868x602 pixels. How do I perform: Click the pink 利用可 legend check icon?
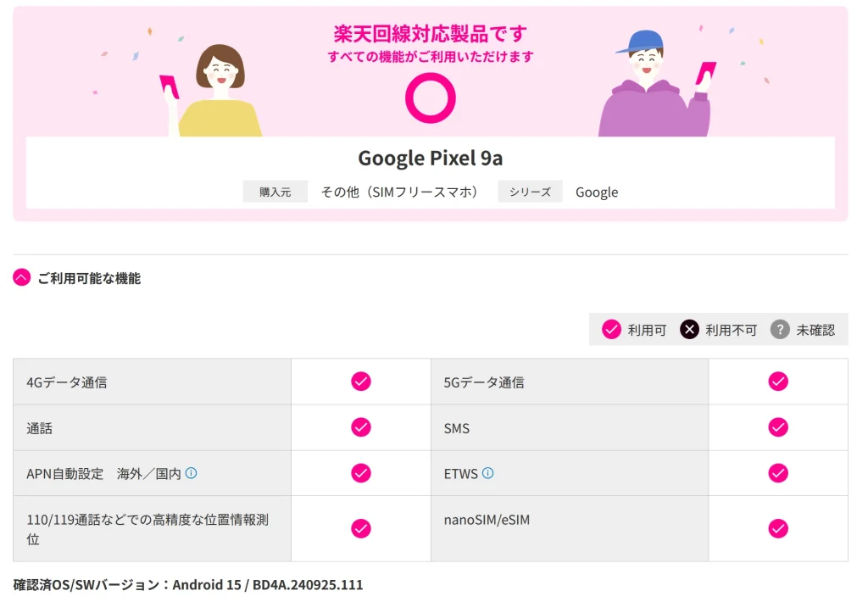point(611,330)
